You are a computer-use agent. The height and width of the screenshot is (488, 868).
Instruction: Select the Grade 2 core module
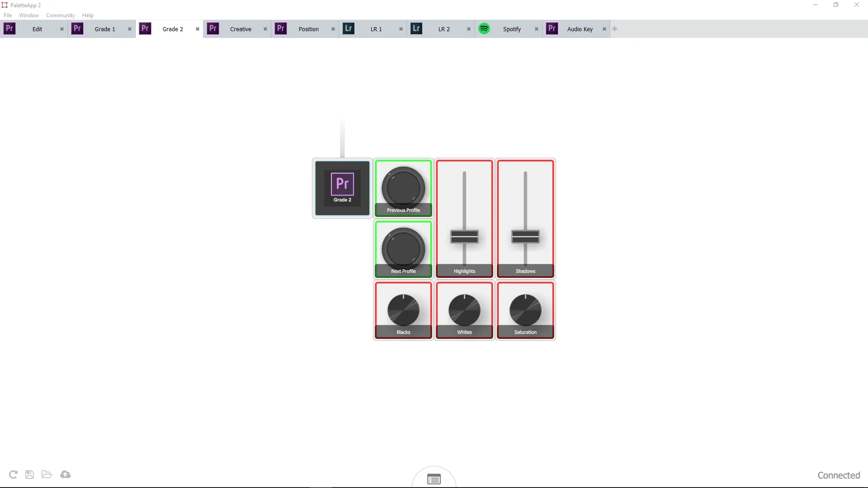(342, 188)
